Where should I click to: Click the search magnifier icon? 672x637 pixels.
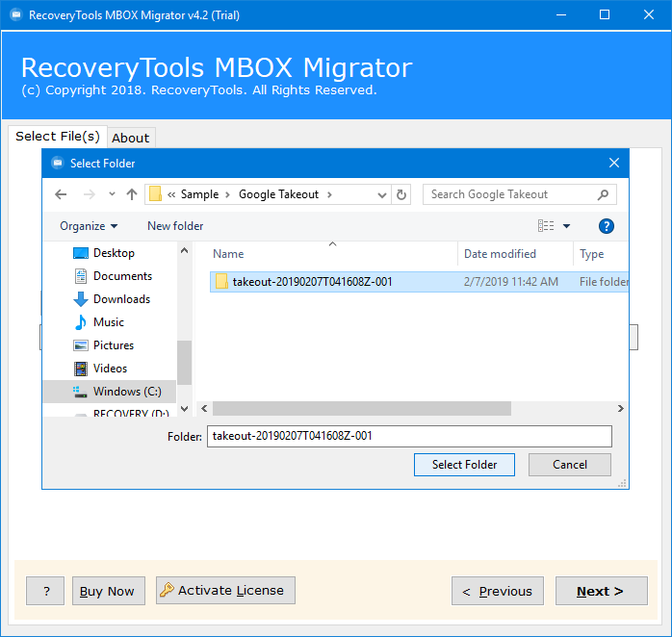click(603, 194)
